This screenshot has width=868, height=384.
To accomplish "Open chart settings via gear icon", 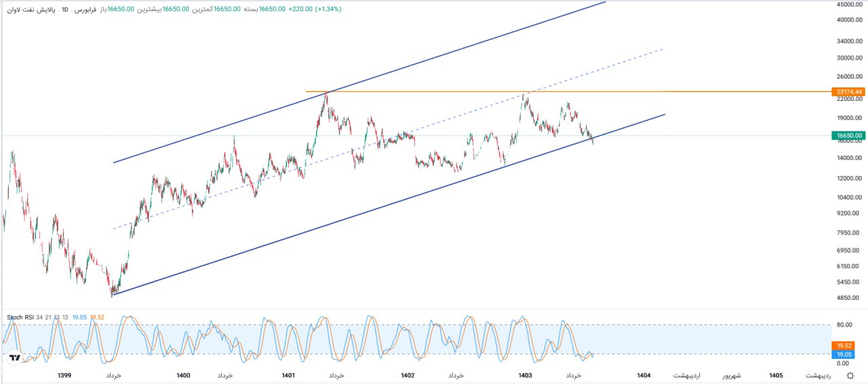I will [850, 376].
